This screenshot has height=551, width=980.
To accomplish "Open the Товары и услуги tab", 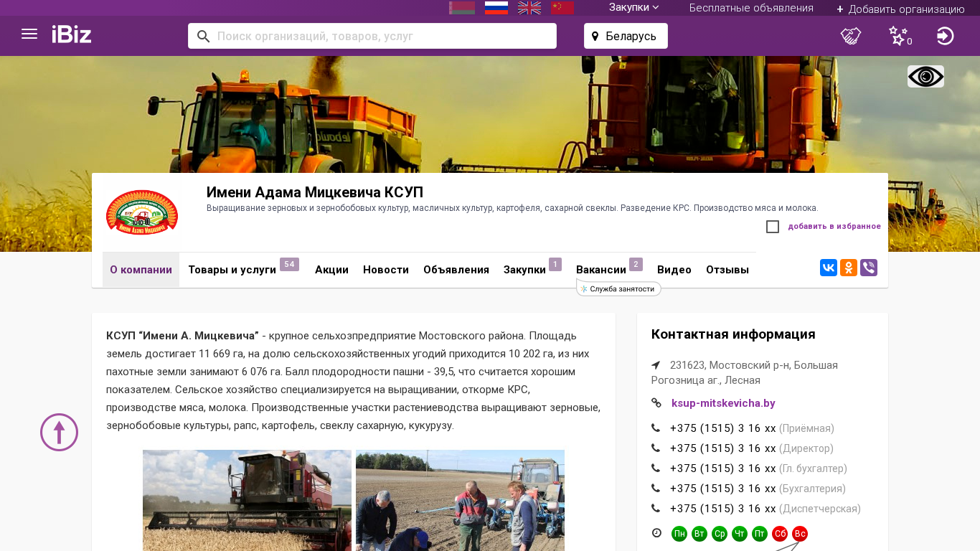I will 232,270.
